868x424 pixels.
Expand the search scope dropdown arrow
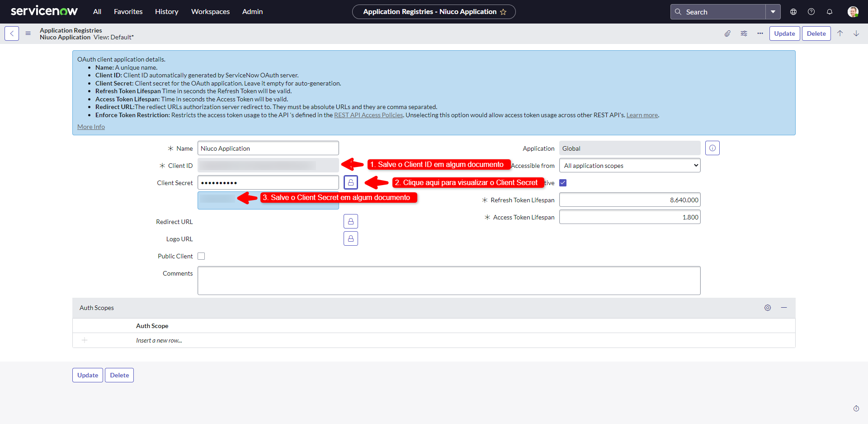tap(773, 12)
